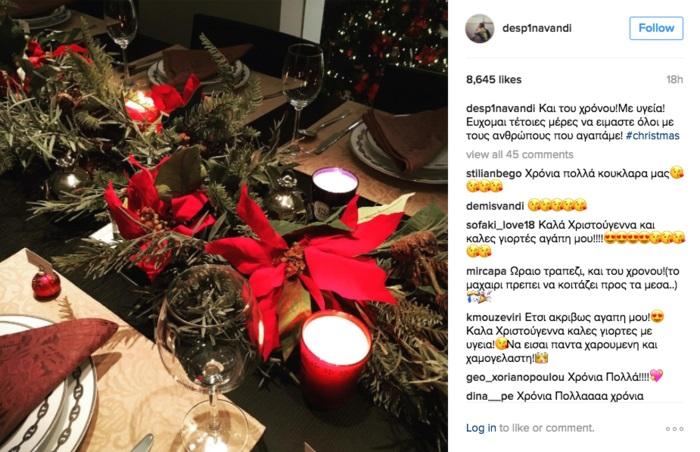Screen dimensions: 700x452
Task: Open the #christmas hashtag
Action: coord(652,136)
